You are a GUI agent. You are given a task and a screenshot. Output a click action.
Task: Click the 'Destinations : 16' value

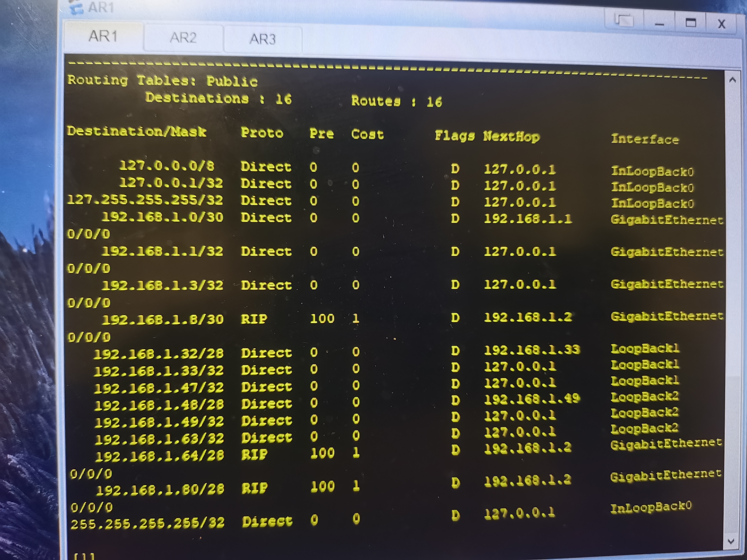pos(218,98)
